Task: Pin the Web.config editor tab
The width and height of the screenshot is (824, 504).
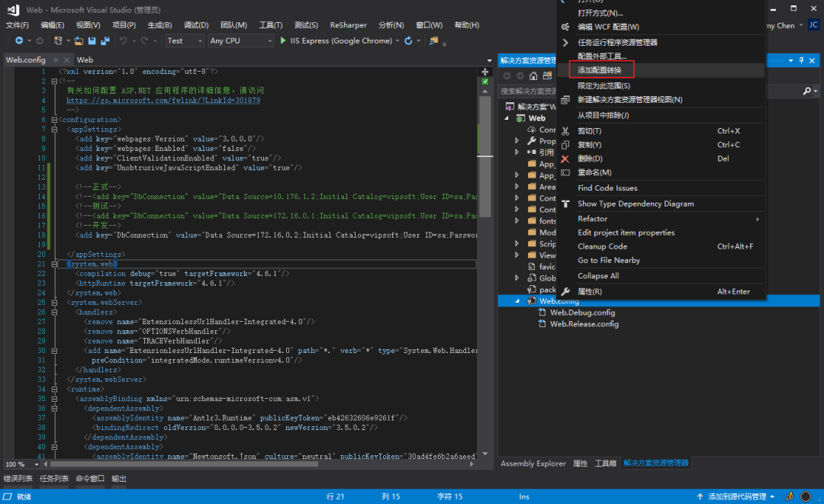Action: 55,59
